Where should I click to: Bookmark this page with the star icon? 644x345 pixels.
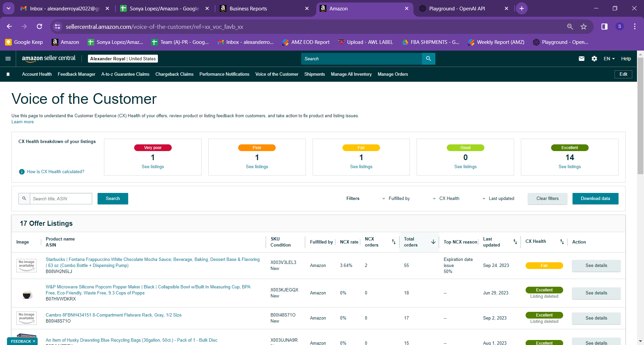point(584,26)
